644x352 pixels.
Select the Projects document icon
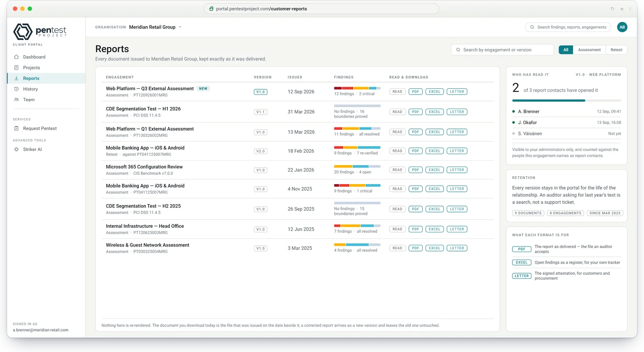17,68
